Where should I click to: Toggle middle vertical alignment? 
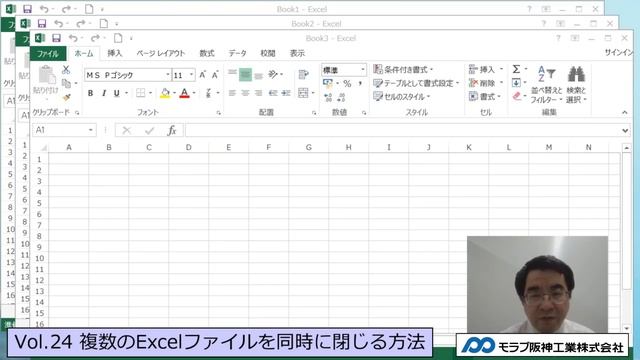[245, 75]
